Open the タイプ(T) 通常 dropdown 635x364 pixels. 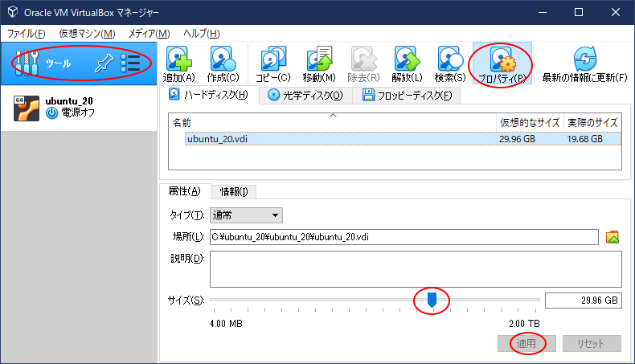pyautogui.click(x=246, y=215)
